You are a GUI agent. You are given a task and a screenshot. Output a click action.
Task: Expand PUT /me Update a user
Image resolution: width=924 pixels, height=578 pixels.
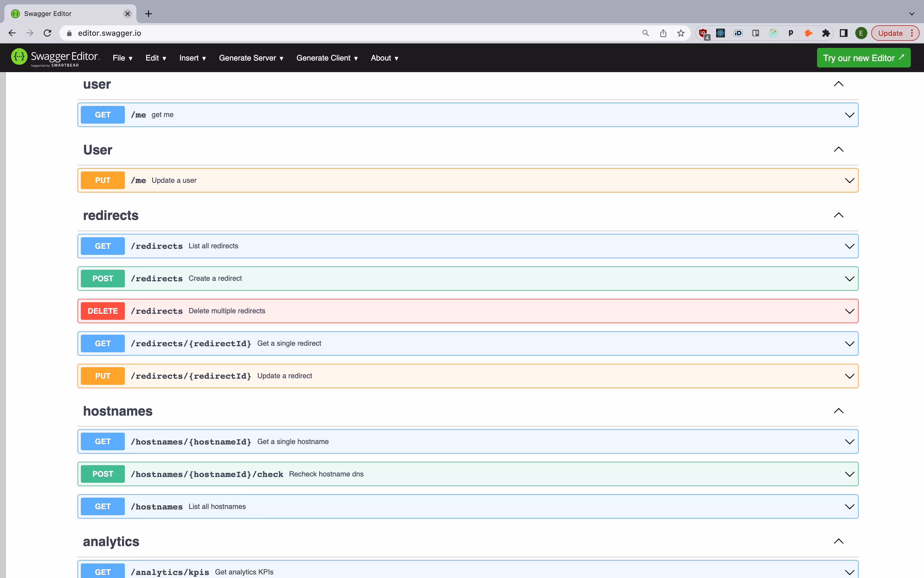coord(468,181)
